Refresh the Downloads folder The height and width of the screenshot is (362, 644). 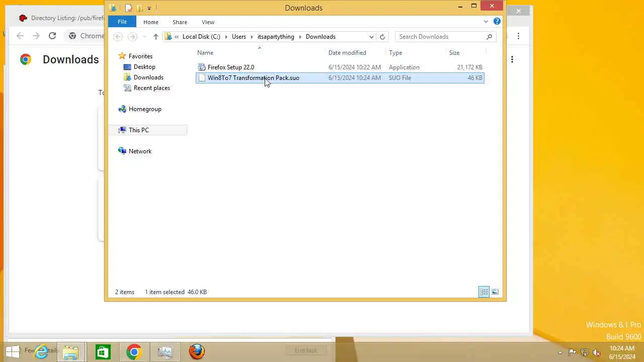point(382,37)
